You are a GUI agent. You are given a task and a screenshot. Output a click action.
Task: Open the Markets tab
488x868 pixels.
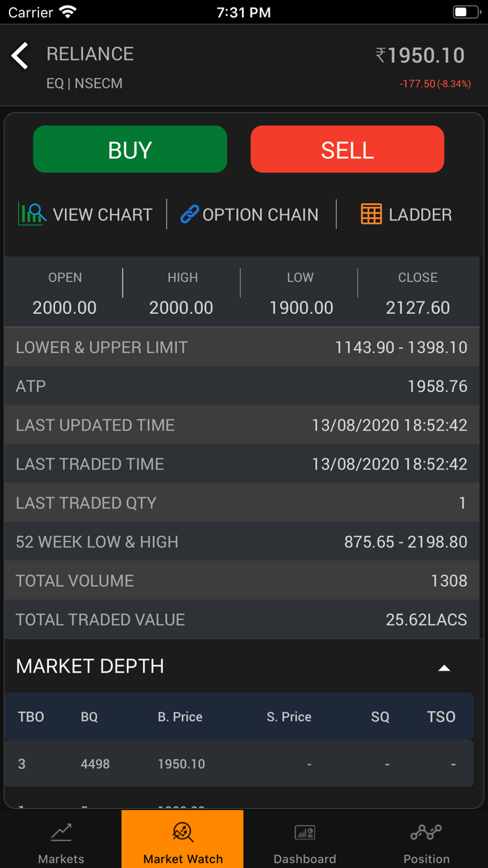coord(61,839)
